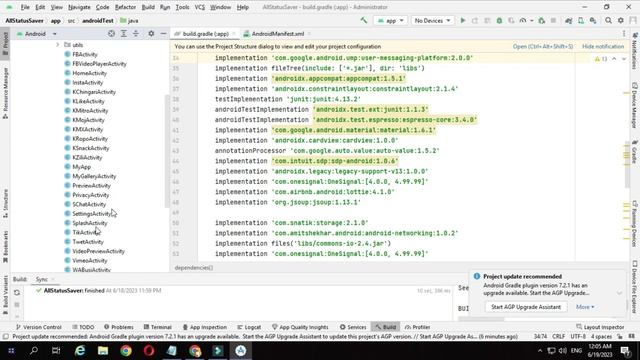Open the Logcat tool window
The image size is (640, 360).
249,327
